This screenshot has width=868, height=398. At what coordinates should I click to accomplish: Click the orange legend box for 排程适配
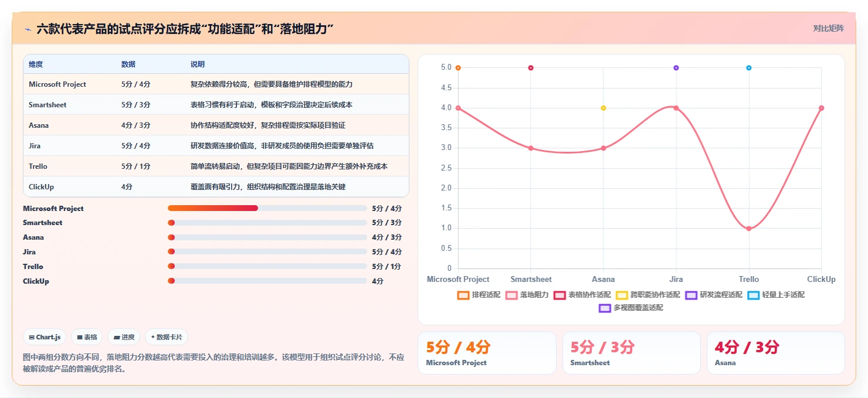tap(463, 295)
